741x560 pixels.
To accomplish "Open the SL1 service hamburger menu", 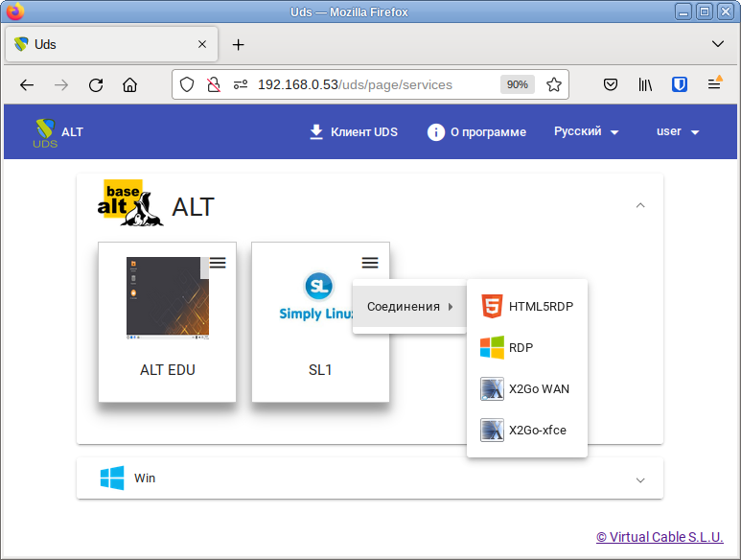I will click(370, 263).
